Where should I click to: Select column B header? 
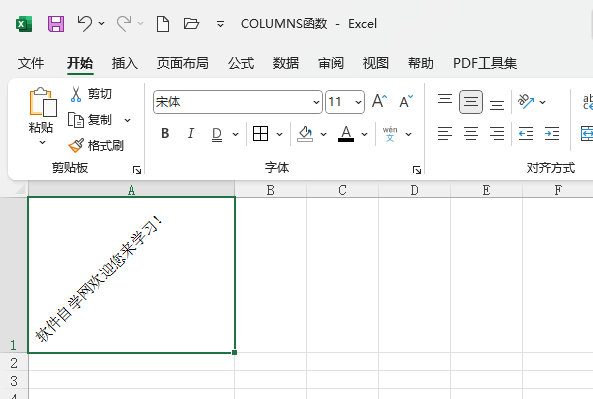[270, 190]
